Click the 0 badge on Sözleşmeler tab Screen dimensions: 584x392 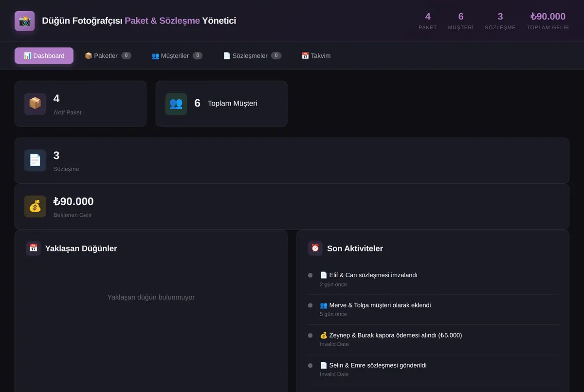click(x=276, y=55)
